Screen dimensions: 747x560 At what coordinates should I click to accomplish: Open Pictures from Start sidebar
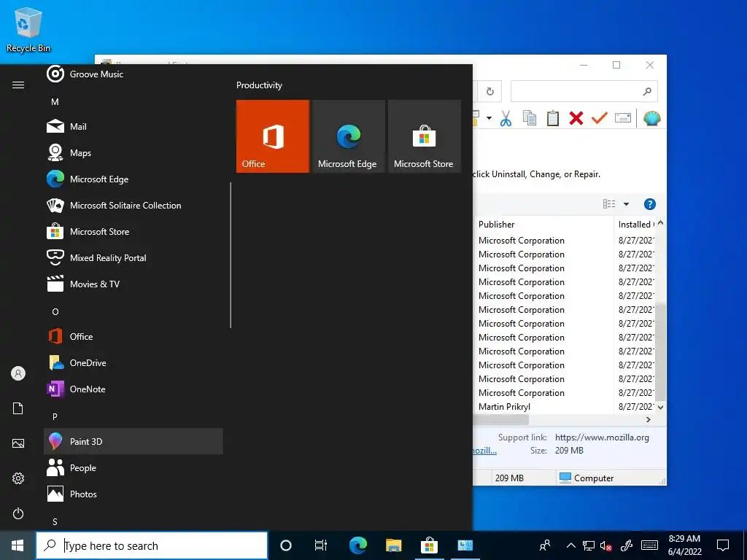click(18, 443)
